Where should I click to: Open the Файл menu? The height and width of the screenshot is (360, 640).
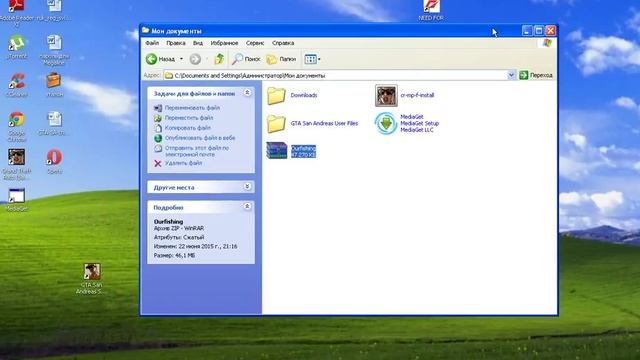pos(152,43)
